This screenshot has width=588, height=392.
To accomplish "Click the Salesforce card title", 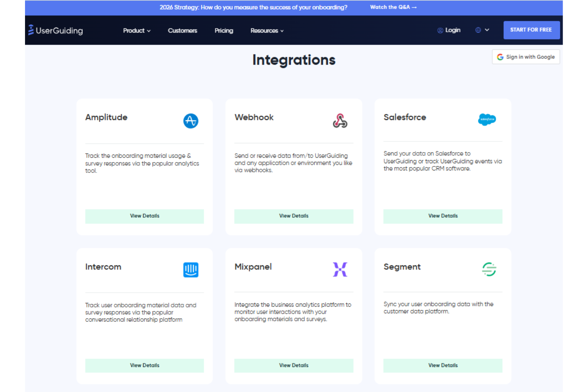I will pos(405,117).
